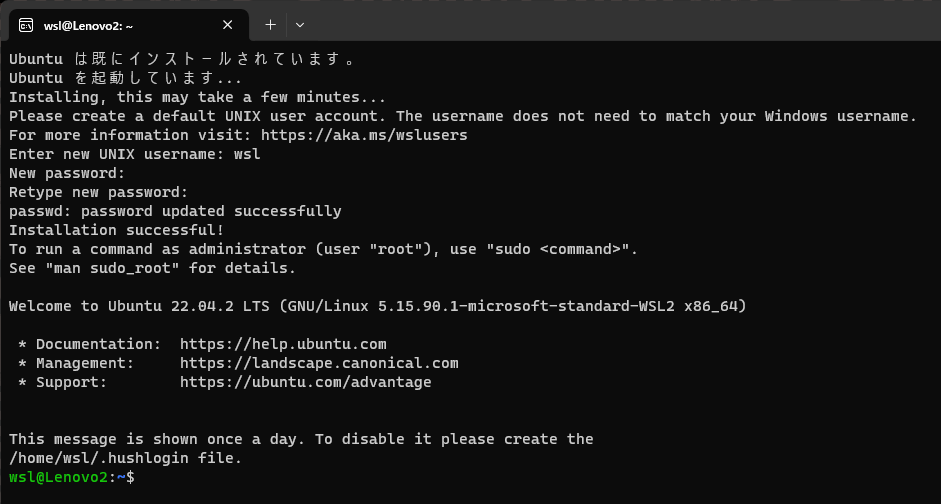Open the https://help.ubuntu.com documentation link
941x504 pixels.
click(283, 344)
